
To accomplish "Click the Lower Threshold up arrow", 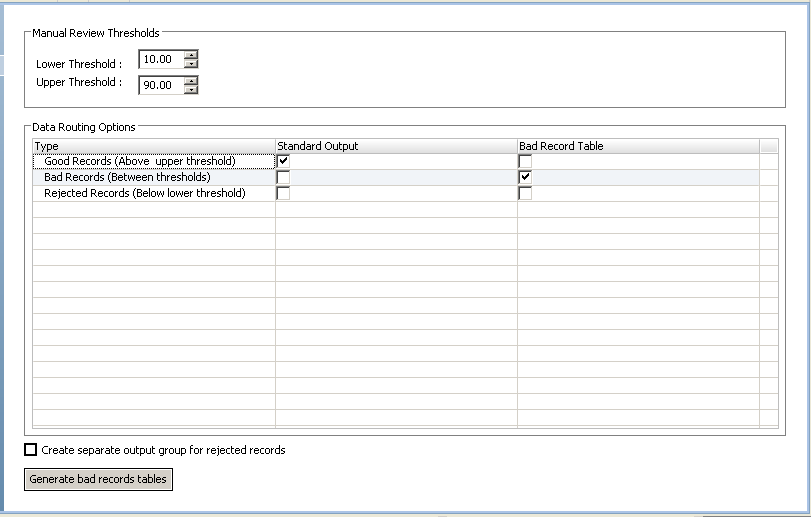I will (191, 55).
